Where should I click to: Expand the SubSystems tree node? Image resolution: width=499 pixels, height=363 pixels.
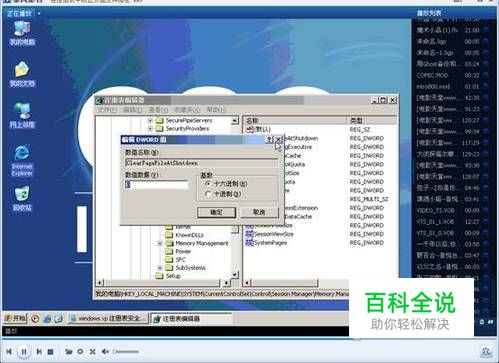tap(160, 268)
